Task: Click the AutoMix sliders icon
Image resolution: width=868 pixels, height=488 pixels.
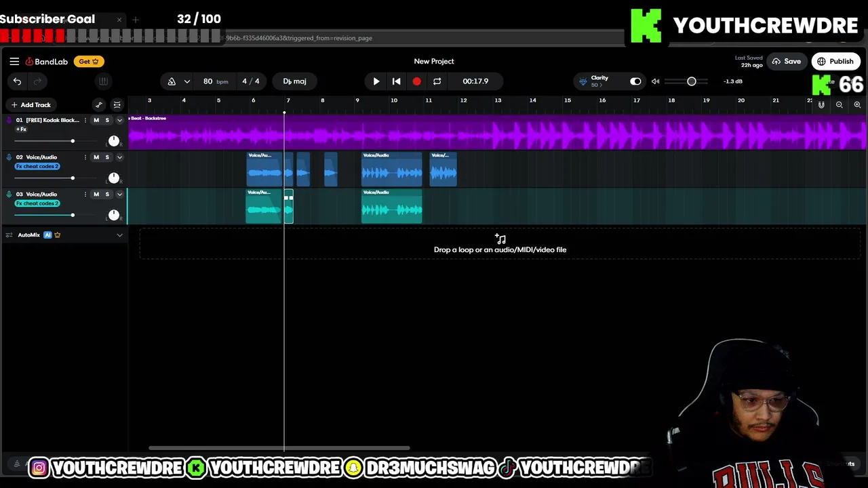Action: (9, 235)
